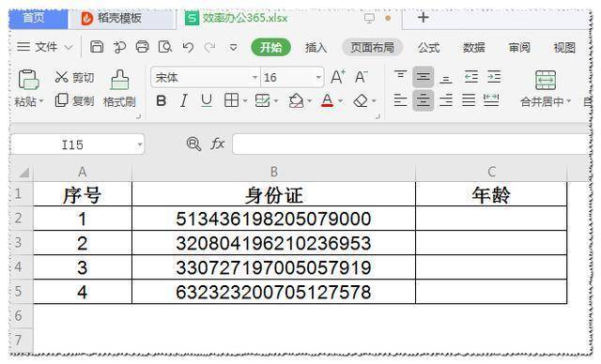Toggle vertical middle alignment
Image resolution: width=601 pixels, height=364 pixels.
pos(424,77)
